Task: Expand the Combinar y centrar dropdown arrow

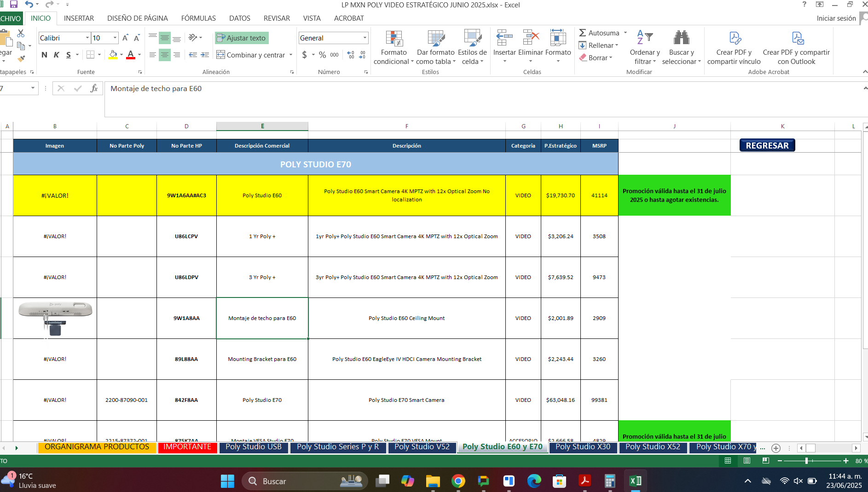Action: pos(291,55)
